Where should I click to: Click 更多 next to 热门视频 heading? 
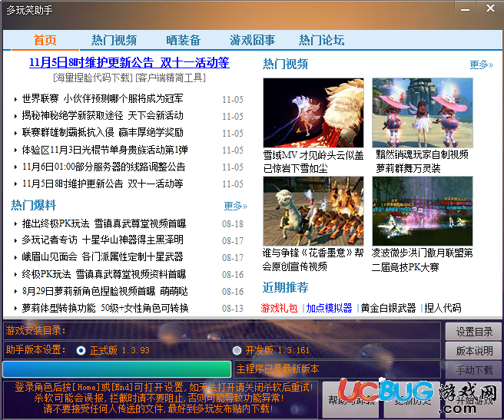click(481, 64)
